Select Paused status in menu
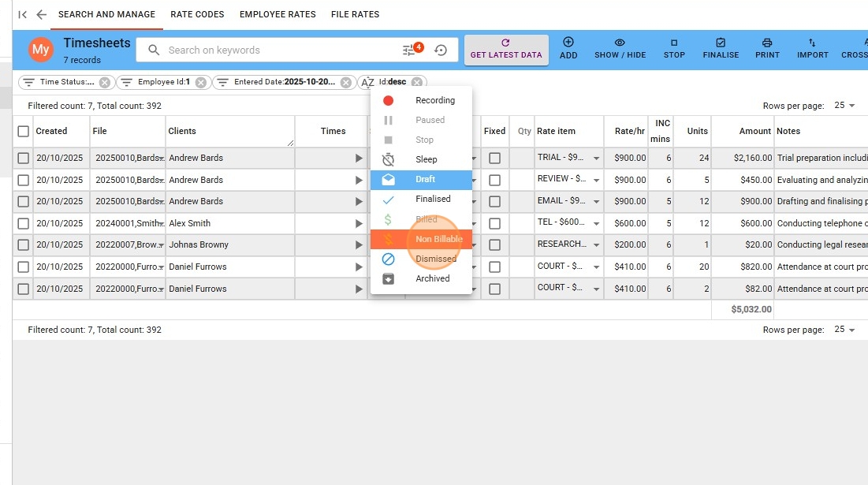The image size is (868, 485). point(421,120)
